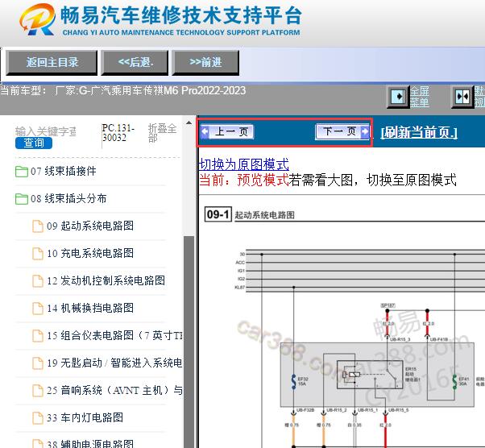Click page icon beside 25 音响系统
This screenshot has width=485, height=448.
point(38,391)
